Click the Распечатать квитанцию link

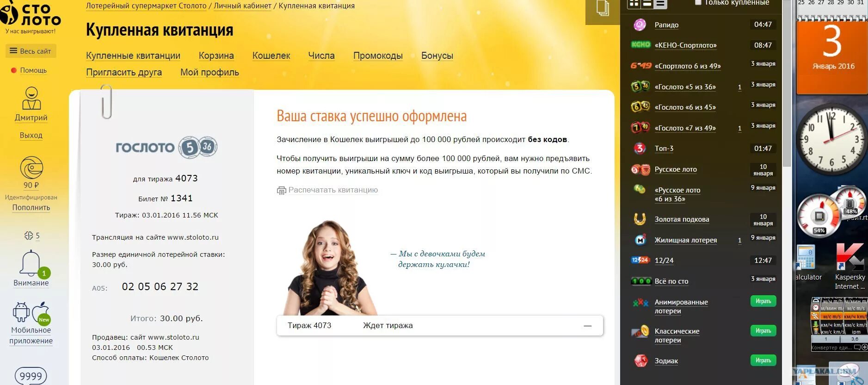(333, 190)
